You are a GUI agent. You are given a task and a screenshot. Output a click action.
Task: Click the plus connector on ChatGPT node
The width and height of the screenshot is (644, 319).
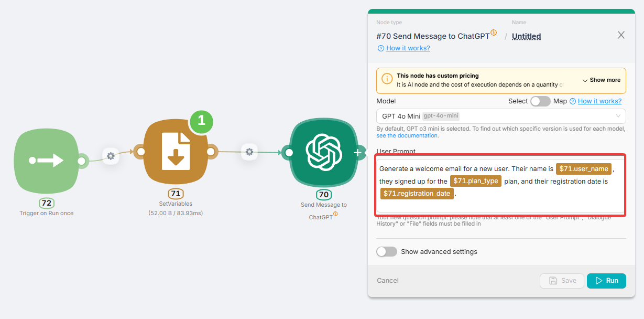click(x=358, y=153)
